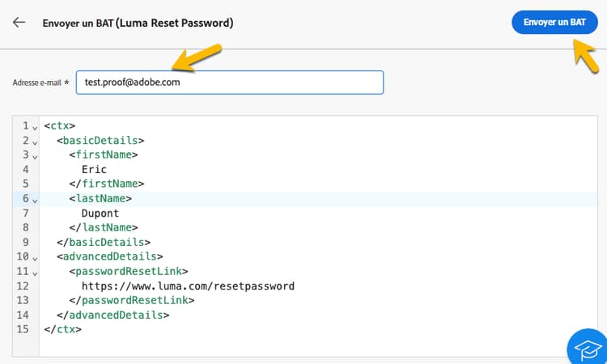Click line number 12 in the gutter
Image resolution: width=607 pixels, height=364 pixels.
click(x=22, y=286)
